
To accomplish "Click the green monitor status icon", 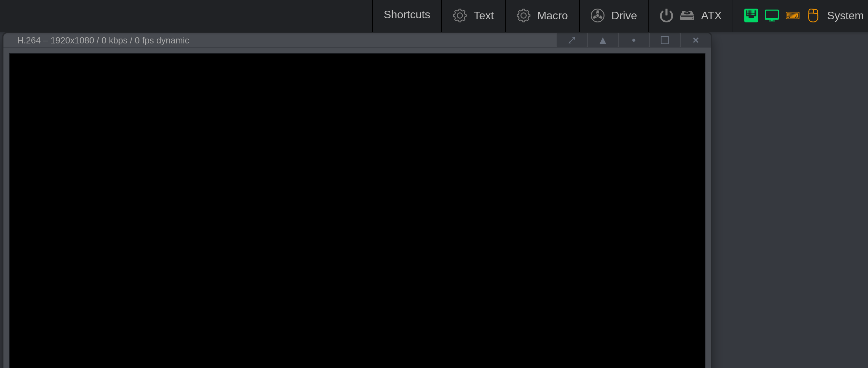I will [x=772, y=16].
